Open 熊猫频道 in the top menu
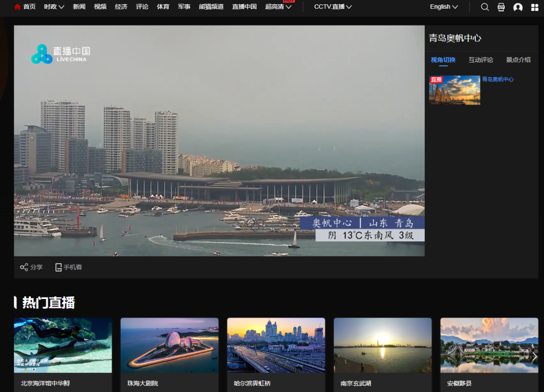Viewport: 544px width, 392px height. [211, 7]
